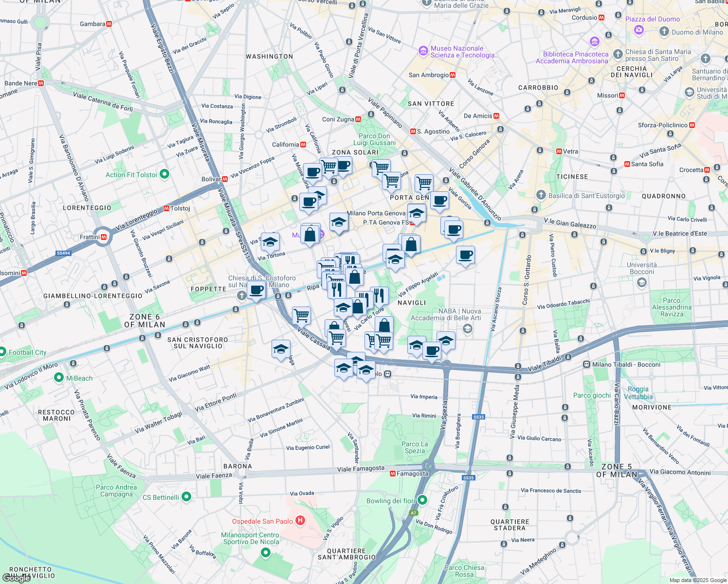The height and width of the screenshot is (584, 728).
Task: Click the Roggia Vettabbia label
Action: pos(638,393)
